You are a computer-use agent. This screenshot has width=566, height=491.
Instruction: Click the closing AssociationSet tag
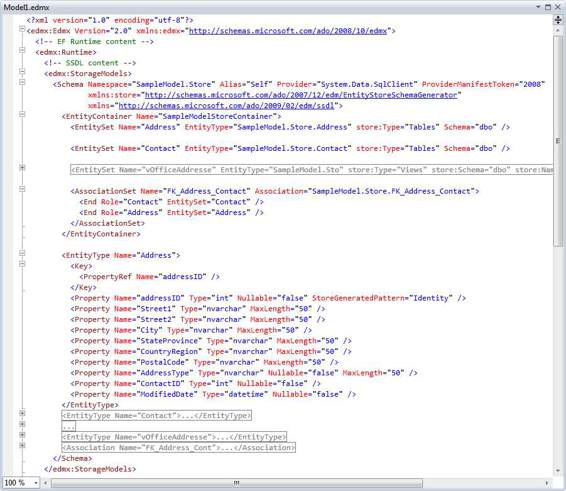pyautogui.click(x=108, y=223)
